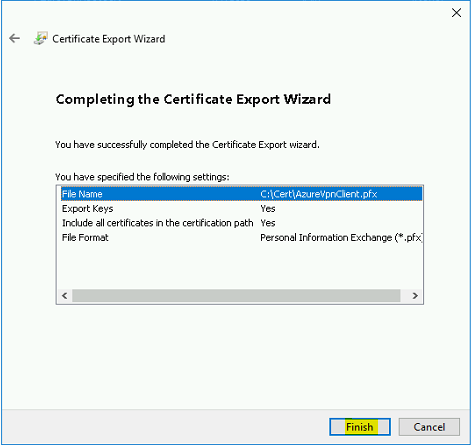The height and width of the screenshot is (445, 471).
Task: Click the Finish button
Action: [x=360, y=427]
